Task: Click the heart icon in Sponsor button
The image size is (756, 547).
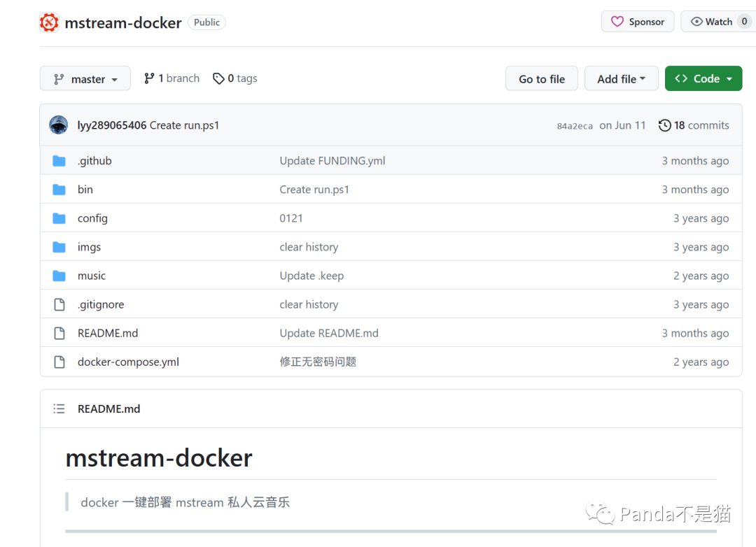Action: tap(617, 22)
